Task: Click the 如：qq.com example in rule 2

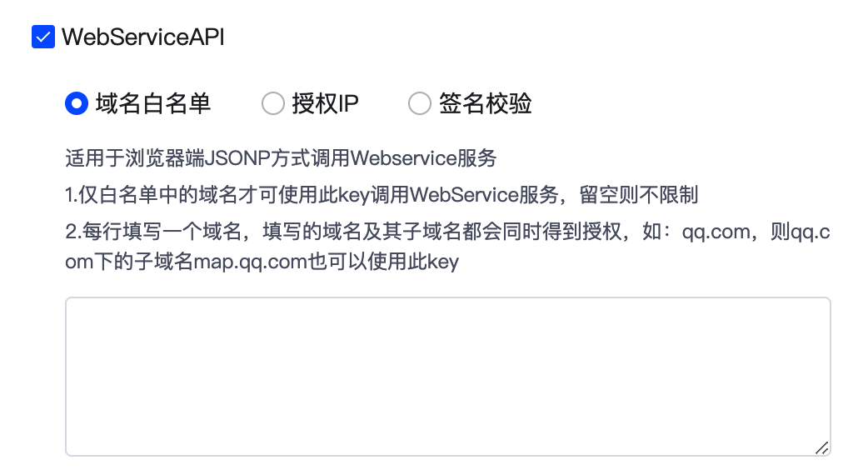Action: (x=696, y=232)
